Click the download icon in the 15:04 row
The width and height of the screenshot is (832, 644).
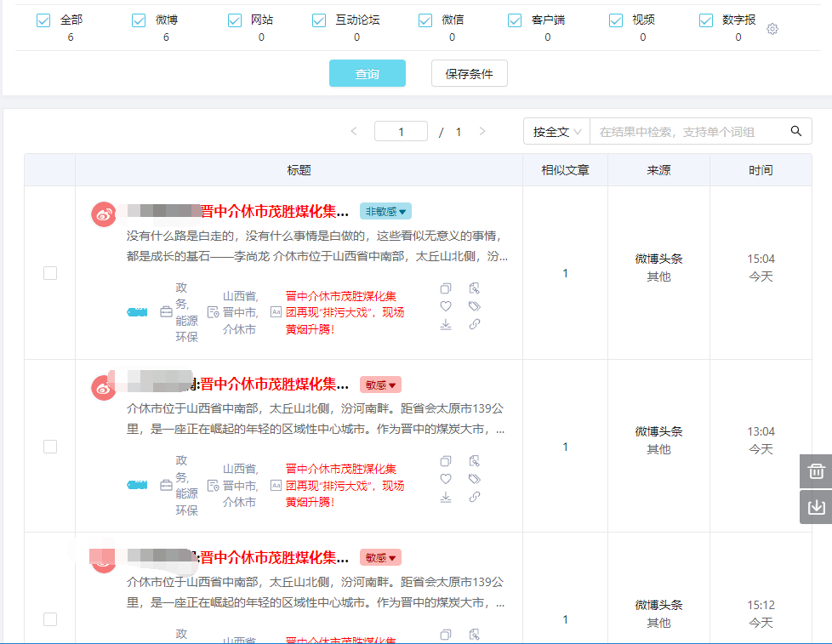pos(446,324)
